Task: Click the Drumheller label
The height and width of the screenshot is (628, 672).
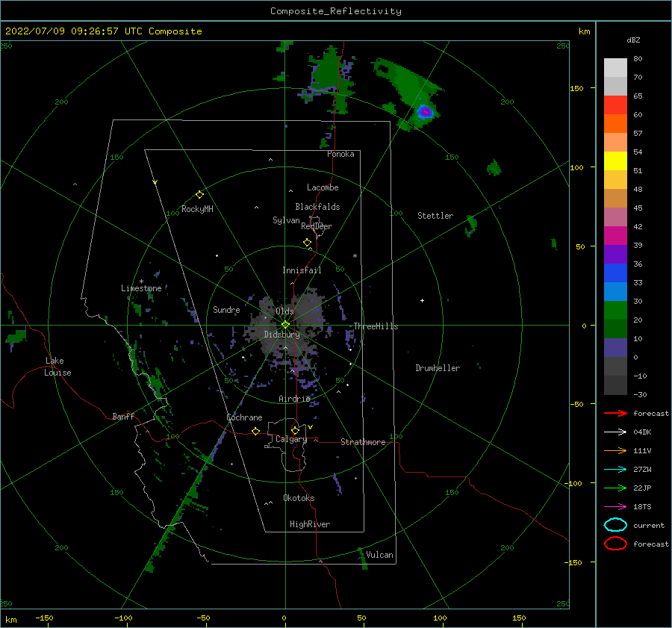Action: pos(438,368)
